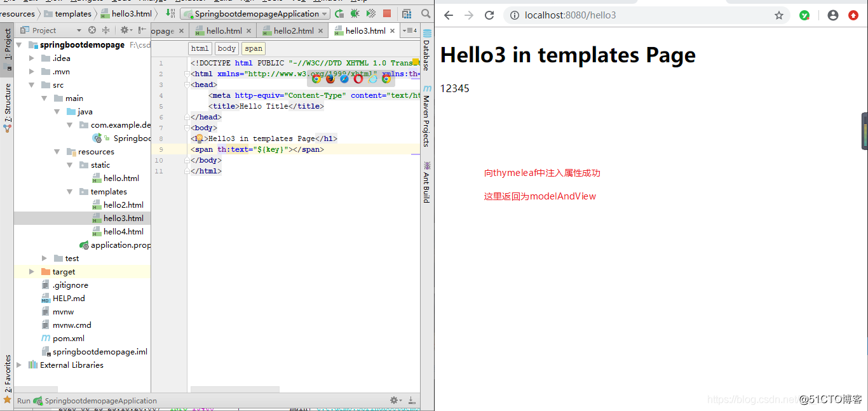Viewport: 868px width, 411px height.
Task: Open the Maven Projects side tab
Action: pyautogui.click(x=427, y=116)
